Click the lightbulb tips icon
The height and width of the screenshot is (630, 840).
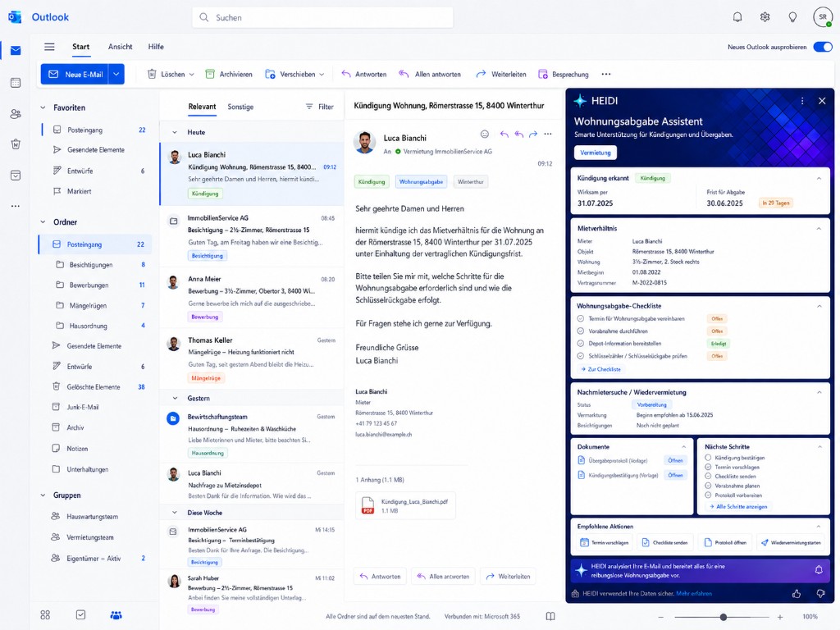coord(792,17)
